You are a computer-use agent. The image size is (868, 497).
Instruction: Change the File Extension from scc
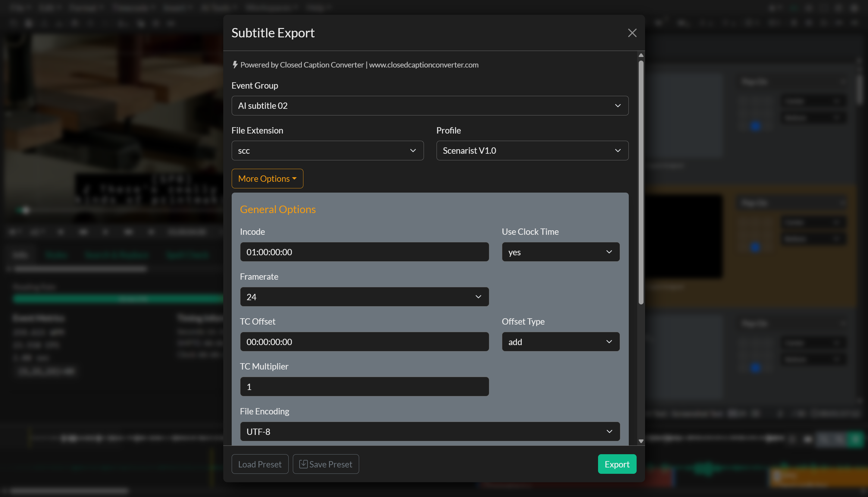point(327,150)
